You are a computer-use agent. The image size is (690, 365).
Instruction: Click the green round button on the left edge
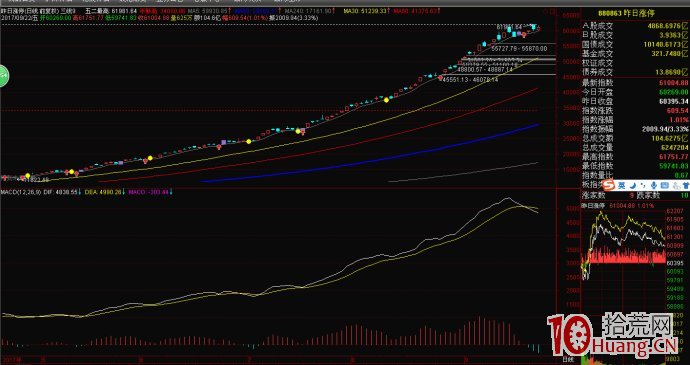(x=4, y=76)
